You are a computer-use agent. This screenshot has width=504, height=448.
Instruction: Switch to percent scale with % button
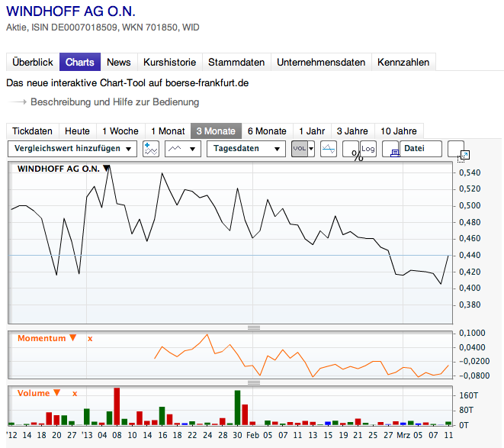point(351,149)
